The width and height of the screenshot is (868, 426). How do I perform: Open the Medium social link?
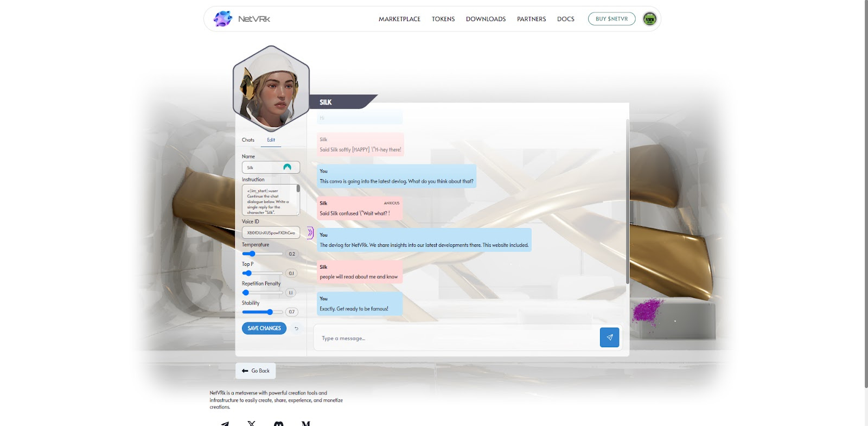(306, 423)
